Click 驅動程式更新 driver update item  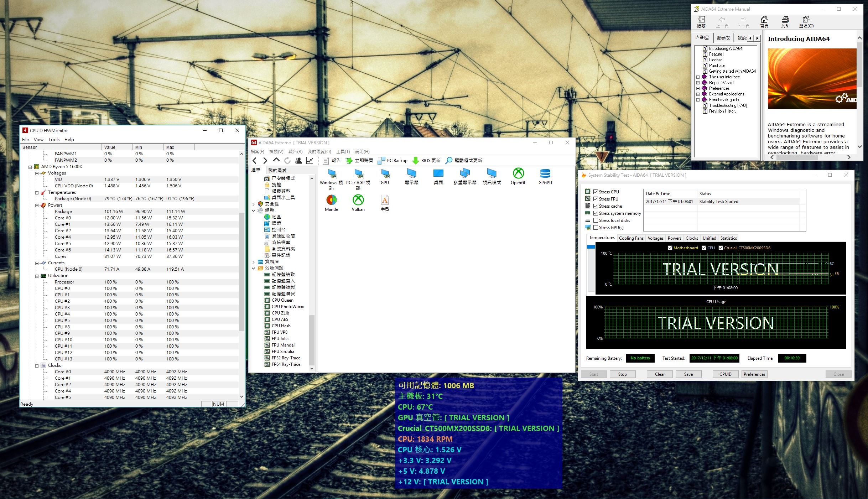tap(464, 161)
